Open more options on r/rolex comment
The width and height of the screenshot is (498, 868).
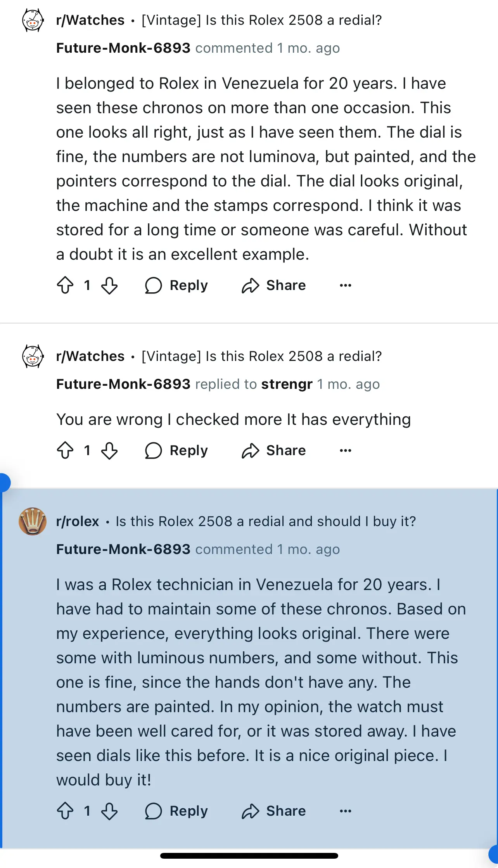pyautogui.click(x=345, y=811)
